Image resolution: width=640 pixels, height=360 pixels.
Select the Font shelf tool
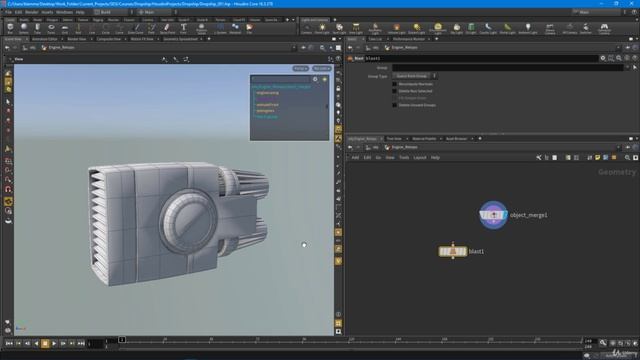[184, 29]
